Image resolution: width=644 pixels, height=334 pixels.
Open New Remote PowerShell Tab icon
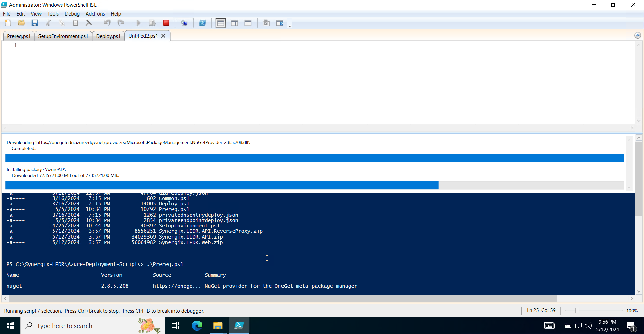(184, 23)
